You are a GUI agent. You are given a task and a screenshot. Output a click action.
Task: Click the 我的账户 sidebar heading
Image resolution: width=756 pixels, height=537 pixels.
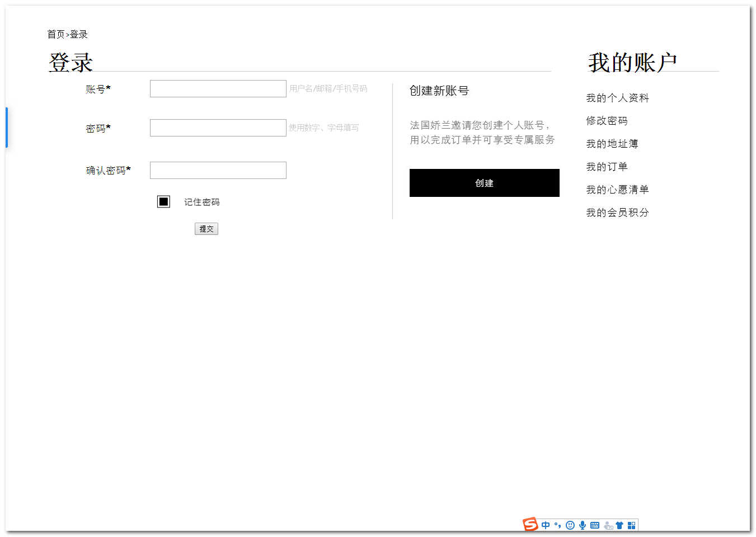tap(632, 62)
